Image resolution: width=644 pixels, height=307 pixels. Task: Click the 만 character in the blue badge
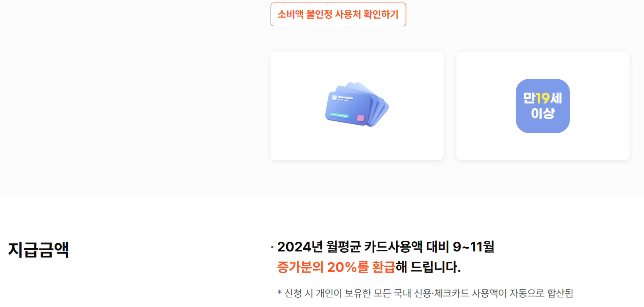(529, 98)
